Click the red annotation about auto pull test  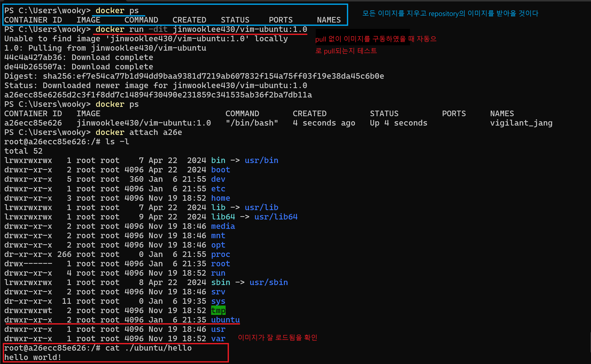coord(376,45)
